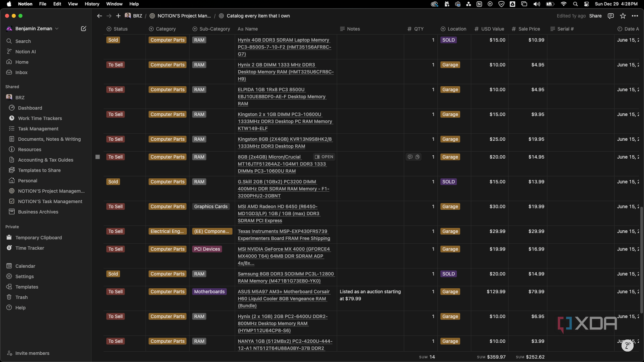Favorite this page with the star icon
Image resolution: width=644 pixels, height=362 pixels.
pyautogui.click(x=623, y=16)
